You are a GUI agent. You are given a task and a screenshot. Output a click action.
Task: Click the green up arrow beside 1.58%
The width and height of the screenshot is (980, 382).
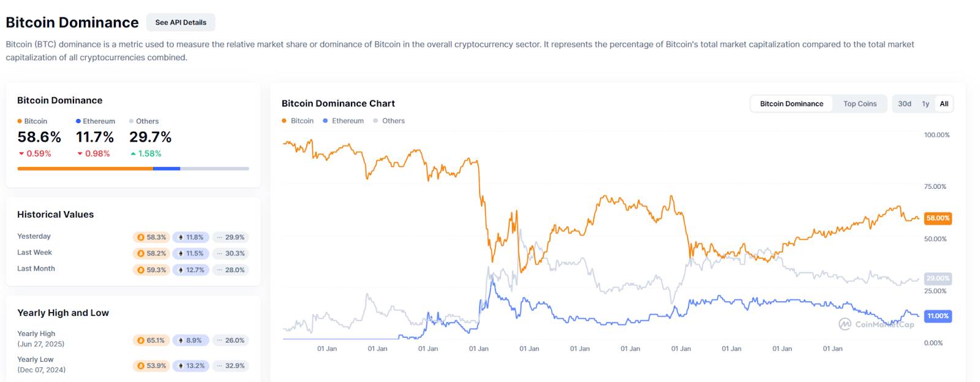point(134,154)
